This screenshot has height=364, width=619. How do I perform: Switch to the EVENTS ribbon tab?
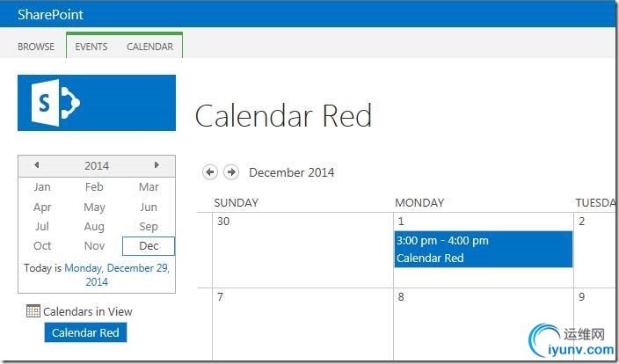pyautogui.click(x=91, y=47)
